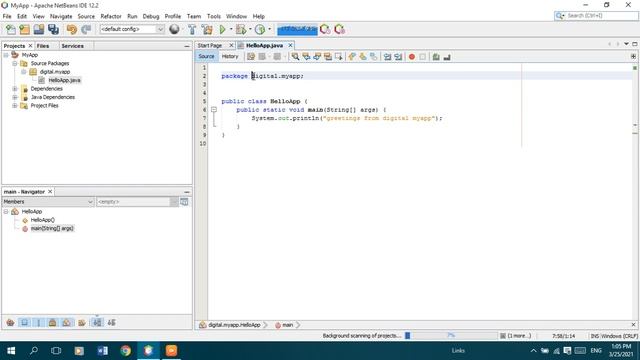Click the Last Edit icon in editor toolbar
The width and height of the screenshot is (640, 360).
(251, 57)
